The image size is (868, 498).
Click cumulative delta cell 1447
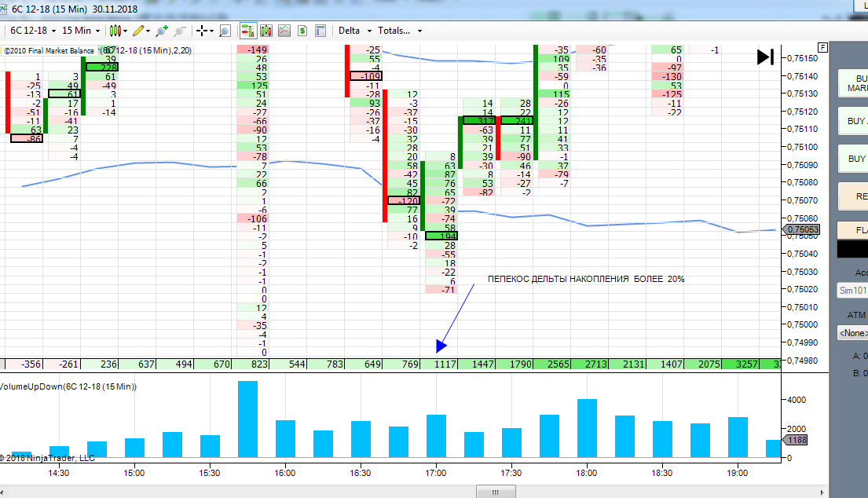(x=477, y=364)
